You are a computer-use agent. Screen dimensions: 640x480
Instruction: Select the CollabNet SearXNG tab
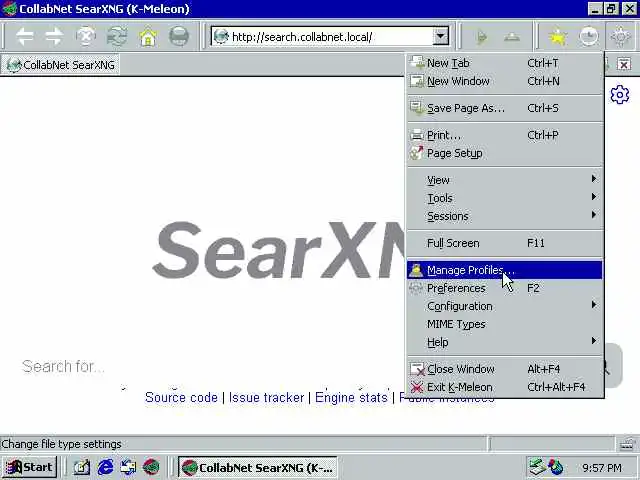click(x=60, y=64)
